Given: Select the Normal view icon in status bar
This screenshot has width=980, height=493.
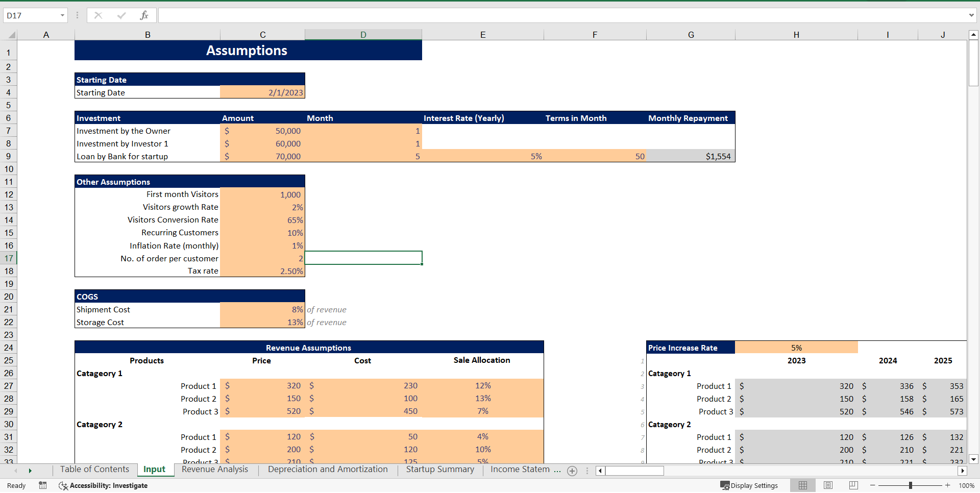Looking at the screenshot, I should 802,485.
